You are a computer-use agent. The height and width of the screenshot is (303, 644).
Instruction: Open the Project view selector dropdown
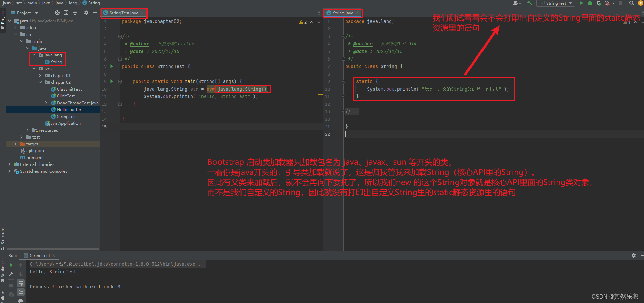coord(24,13)
